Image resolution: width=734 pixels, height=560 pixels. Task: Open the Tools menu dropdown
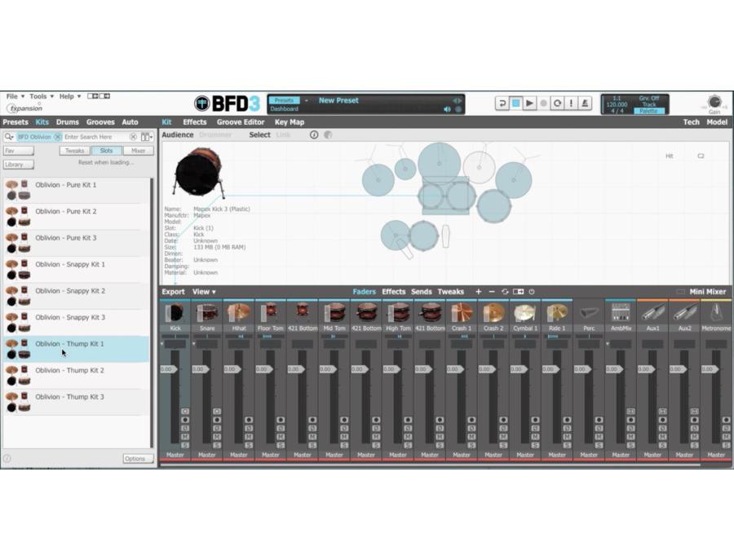42,96
